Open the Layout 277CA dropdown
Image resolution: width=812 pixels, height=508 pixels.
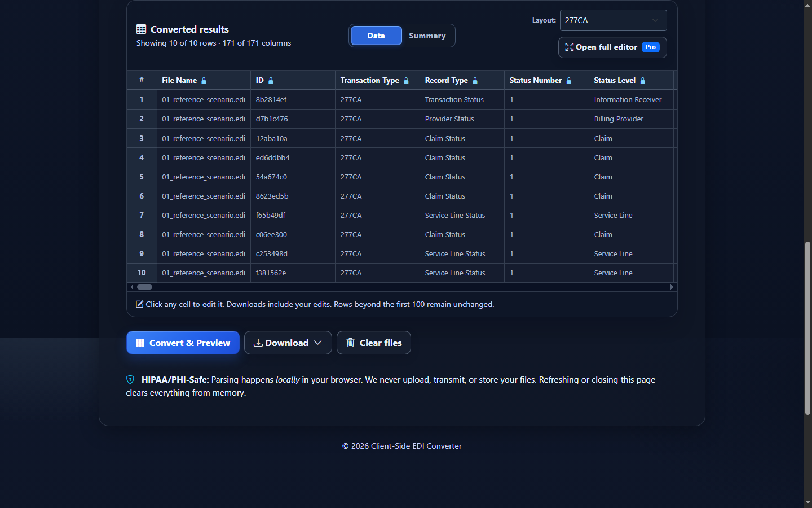tap(613, 20)
